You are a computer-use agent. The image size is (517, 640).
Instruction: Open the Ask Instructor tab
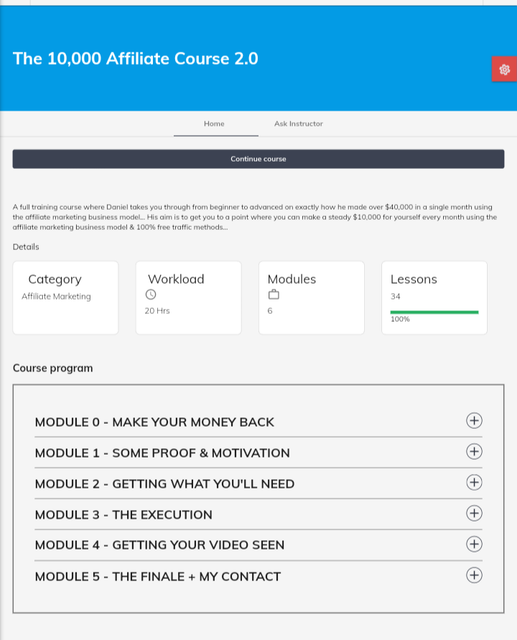[298, 124]
